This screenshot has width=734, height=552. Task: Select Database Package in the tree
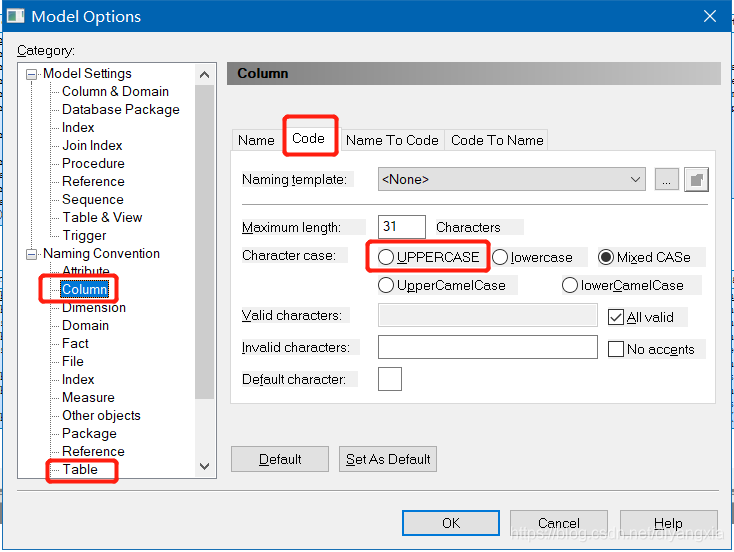(121, 109)
